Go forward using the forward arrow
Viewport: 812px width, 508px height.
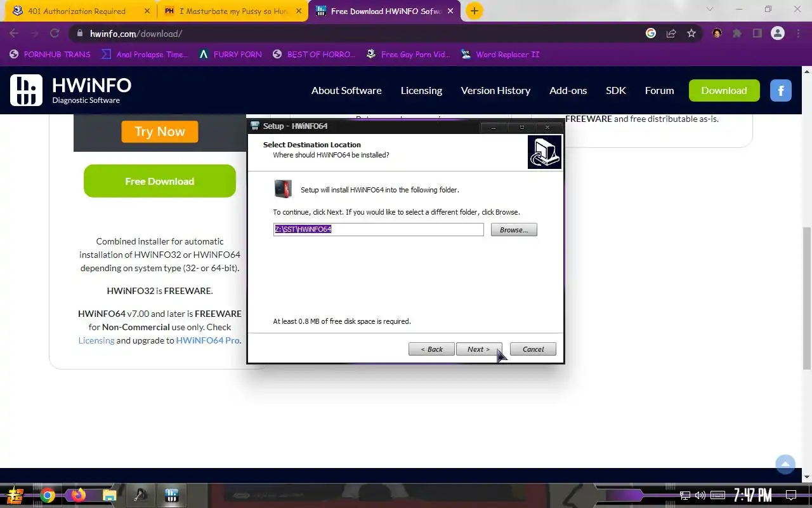pyautogui.click(x=34, y=34)
